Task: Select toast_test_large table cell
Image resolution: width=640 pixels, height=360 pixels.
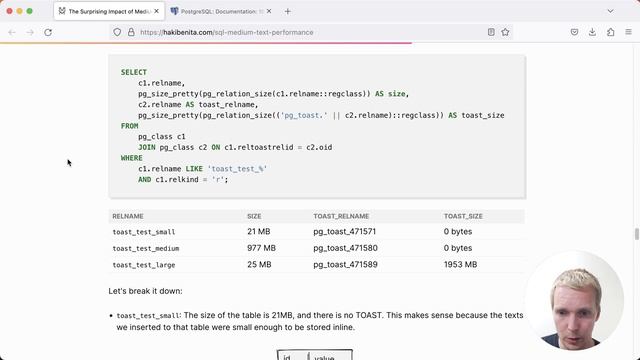Action: (x=144, y=265)
